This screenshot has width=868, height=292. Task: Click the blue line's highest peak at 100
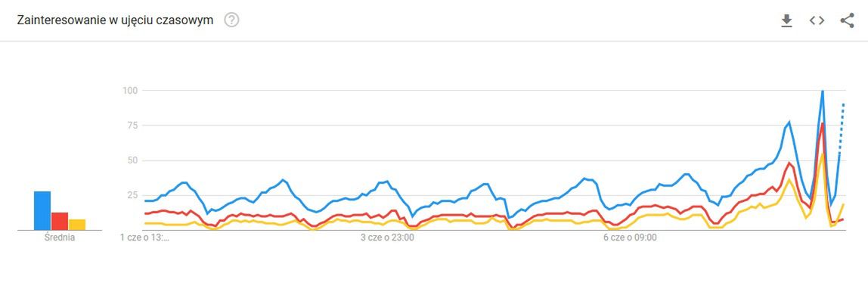point(823,91)
